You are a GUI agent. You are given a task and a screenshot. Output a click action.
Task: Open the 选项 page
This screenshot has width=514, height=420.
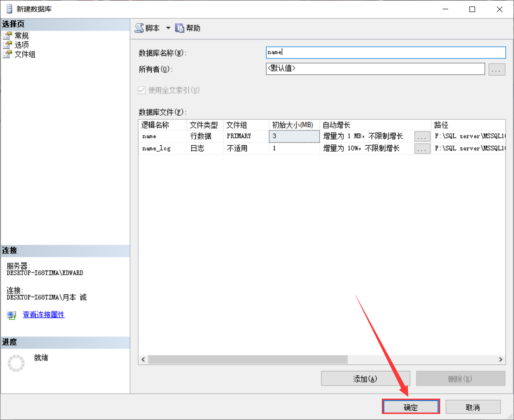click(x=22, y=45)
